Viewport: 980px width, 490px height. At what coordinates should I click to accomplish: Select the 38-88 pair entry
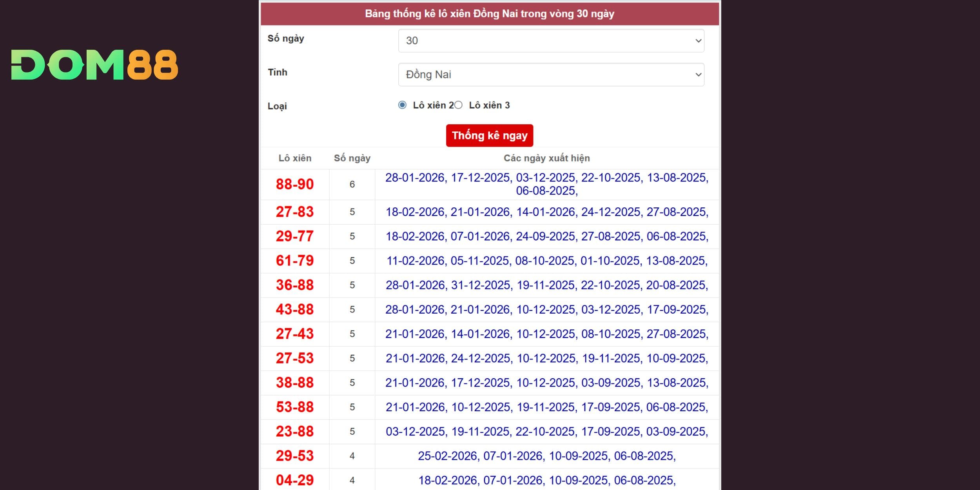point(295,383)
